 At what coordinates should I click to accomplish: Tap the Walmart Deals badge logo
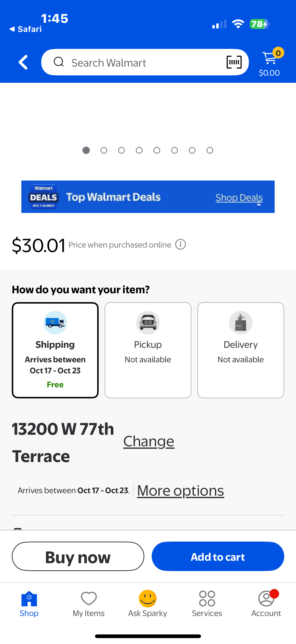click(x=43, y=197)
